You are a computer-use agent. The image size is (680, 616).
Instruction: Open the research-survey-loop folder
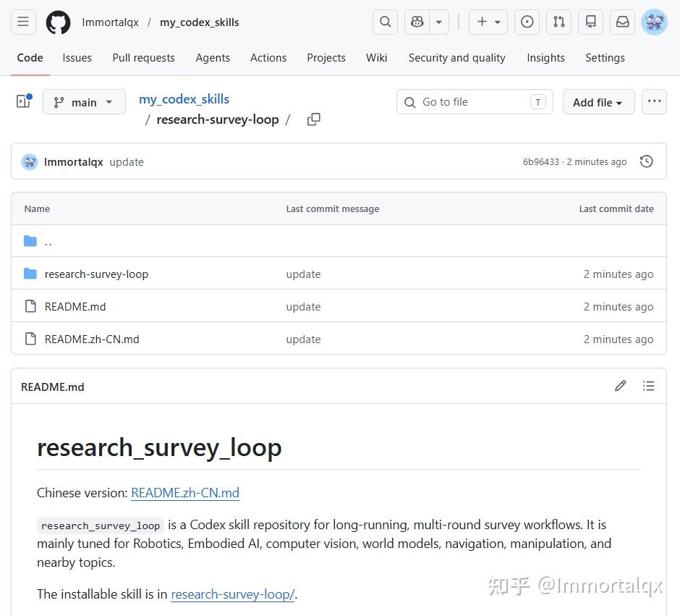tap(96, 274)
